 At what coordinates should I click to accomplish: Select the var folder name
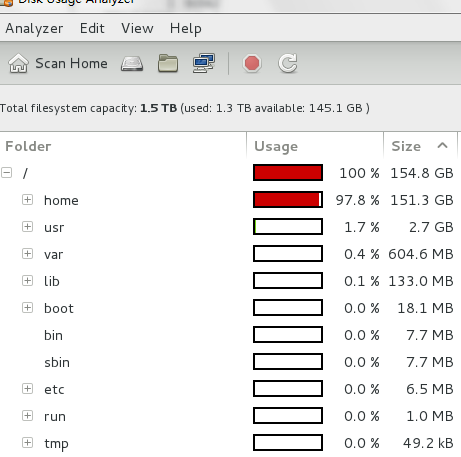click(54, 255)
